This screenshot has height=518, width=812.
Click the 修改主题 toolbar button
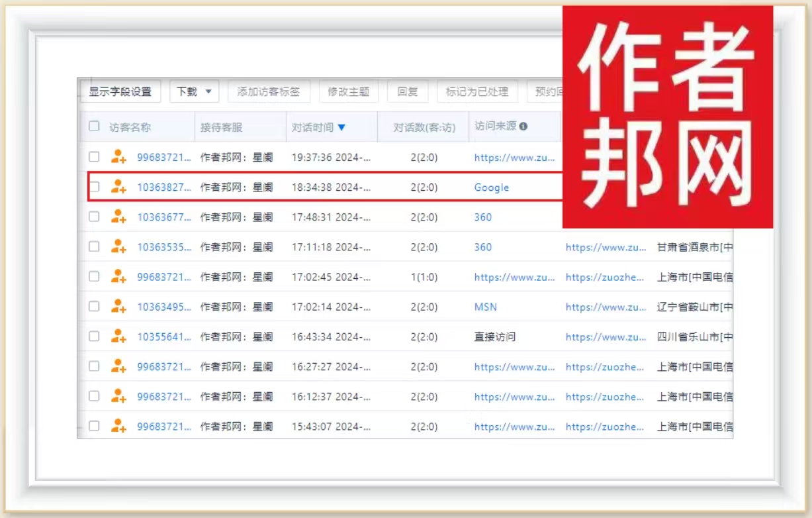coord(348,91)
